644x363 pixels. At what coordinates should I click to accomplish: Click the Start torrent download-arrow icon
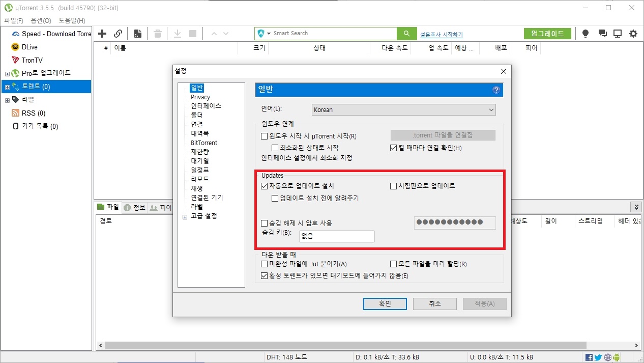tap(178, 34)
